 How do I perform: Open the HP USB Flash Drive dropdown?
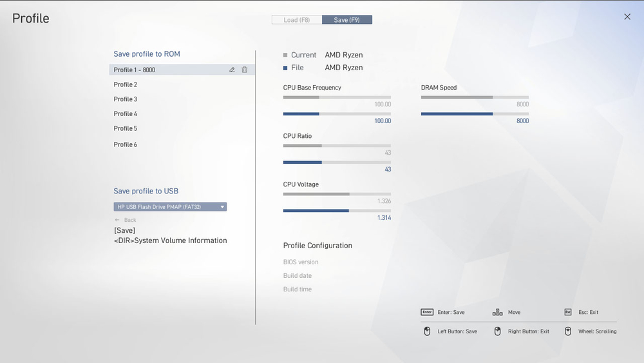[x=170, y=207]
